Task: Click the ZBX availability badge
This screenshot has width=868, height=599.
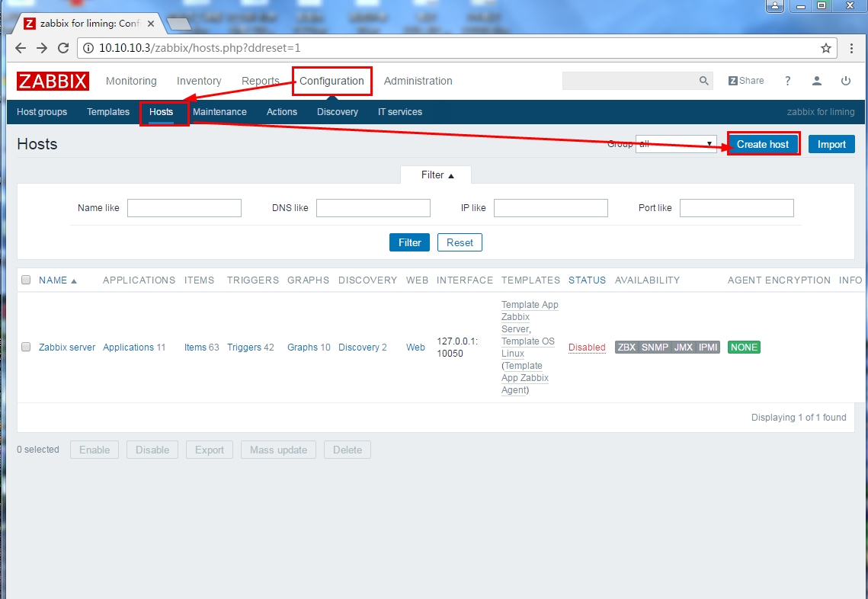Action: (x=626, y=347)
